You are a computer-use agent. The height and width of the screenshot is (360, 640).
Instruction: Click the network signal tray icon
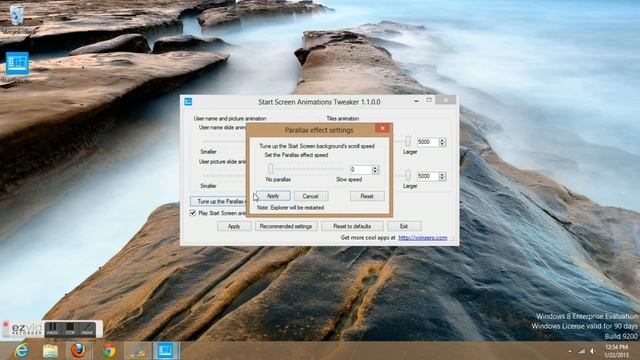tap(581, 351)
